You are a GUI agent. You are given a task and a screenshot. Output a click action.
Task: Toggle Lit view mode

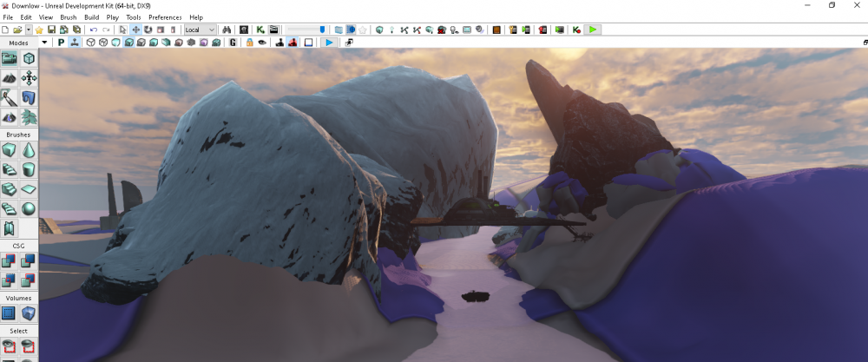pyautogui.click(x=128, y=43)
